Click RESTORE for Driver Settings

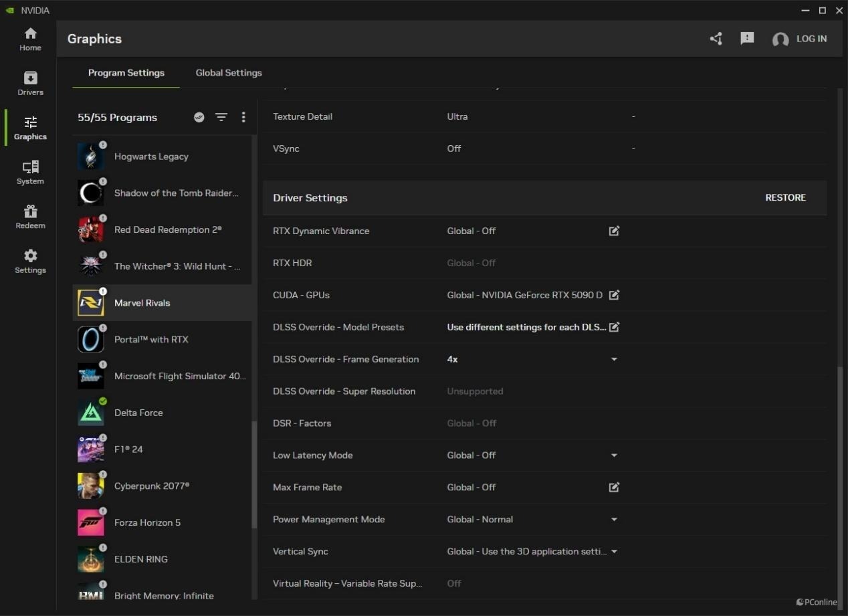[x=785, y=198]
